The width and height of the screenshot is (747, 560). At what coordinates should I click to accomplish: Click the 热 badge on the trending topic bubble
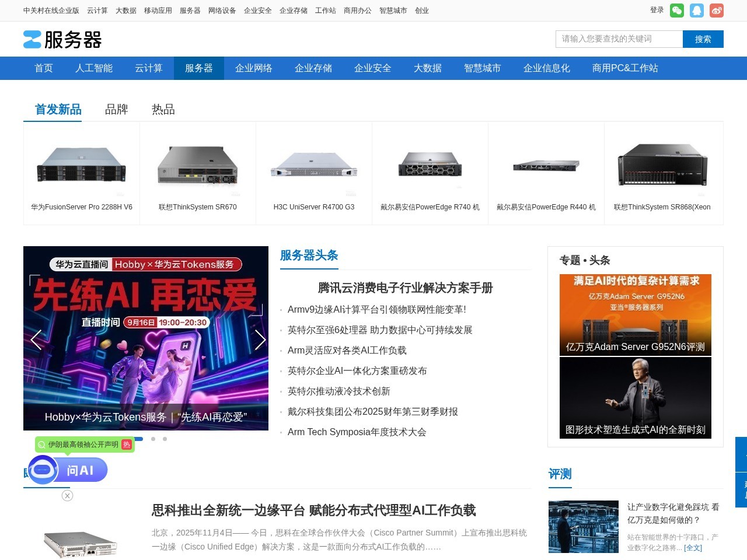pos(126,444)
